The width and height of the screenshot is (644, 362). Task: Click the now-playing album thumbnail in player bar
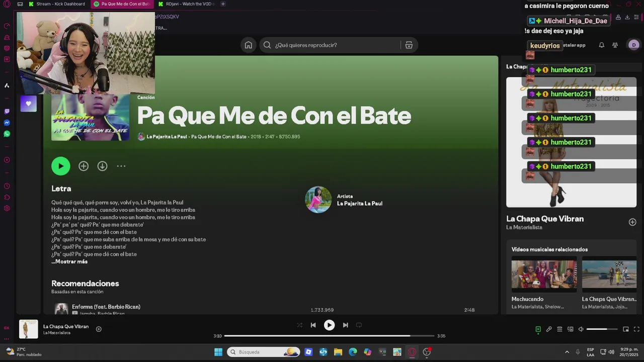(x=28, y=329)
